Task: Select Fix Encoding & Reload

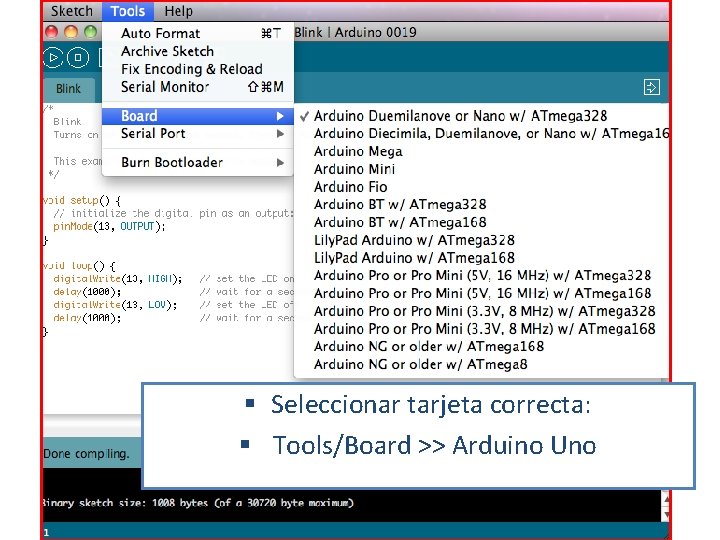Action: click(197, 69)
